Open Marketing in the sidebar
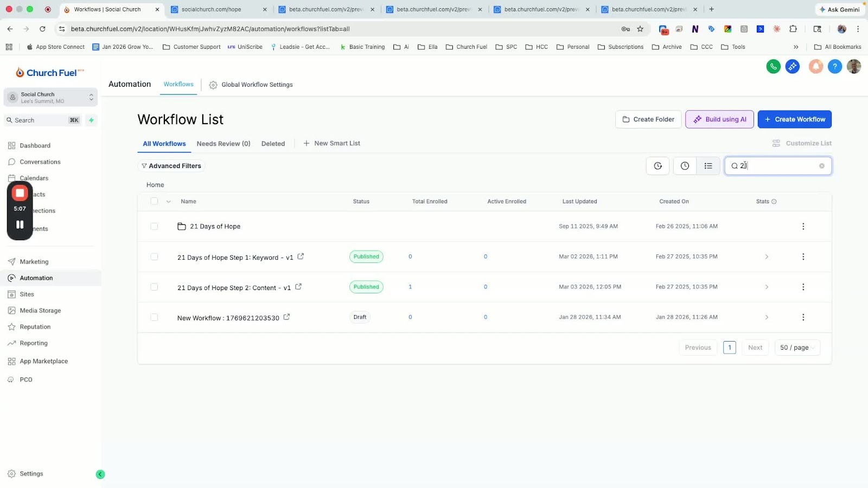Screen dimensions: 868x488 pyautogui.click(x=34, y=262)
